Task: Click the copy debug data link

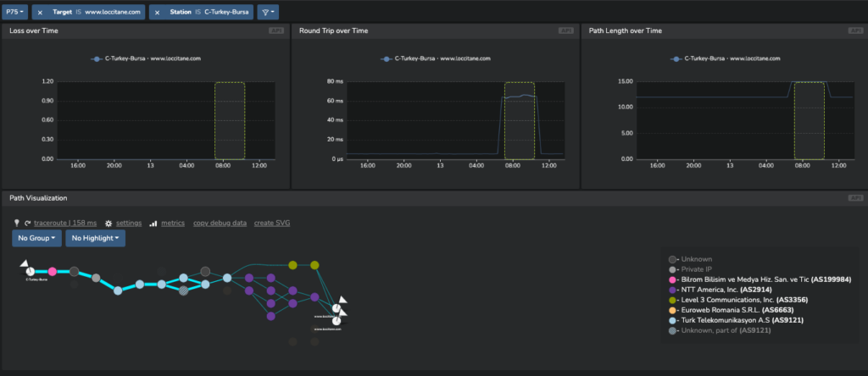Action: point(220,224)
